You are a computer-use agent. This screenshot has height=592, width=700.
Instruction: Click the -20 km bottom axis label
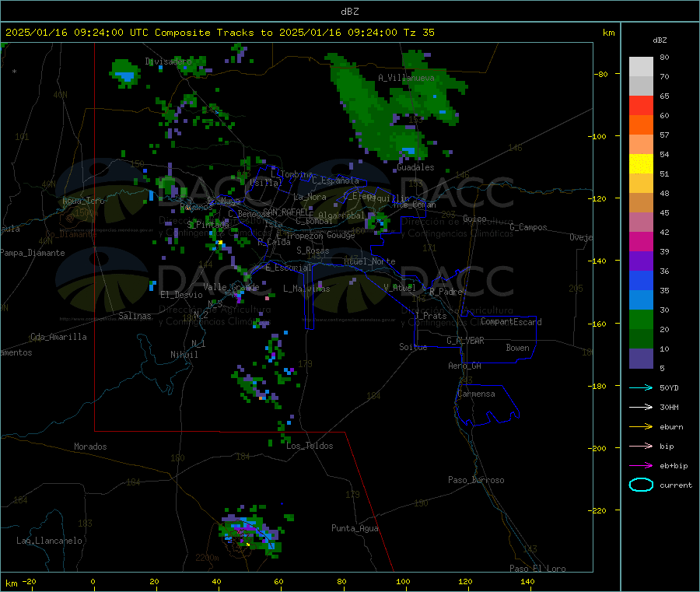[x=29, y=581]
